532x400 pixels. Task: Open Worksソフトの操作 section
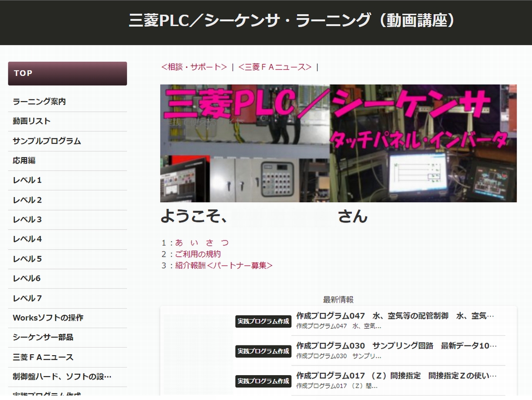[67, 318]
